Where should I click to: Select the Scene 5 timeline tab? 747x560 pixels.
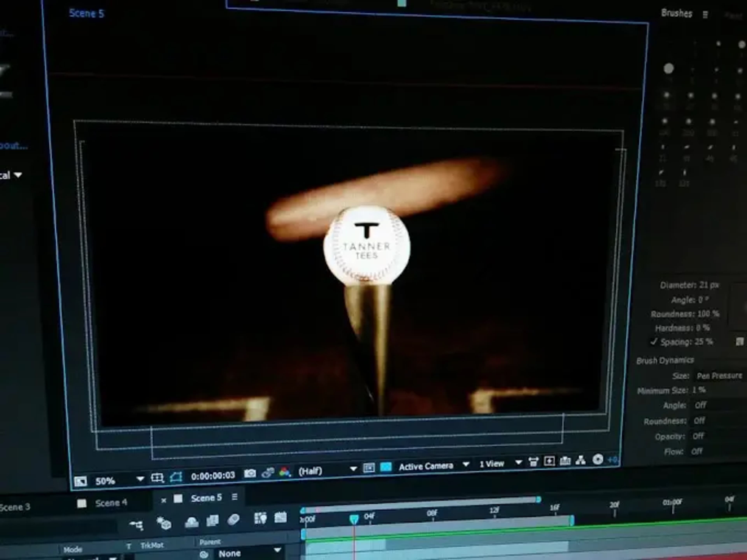point(206,498)
